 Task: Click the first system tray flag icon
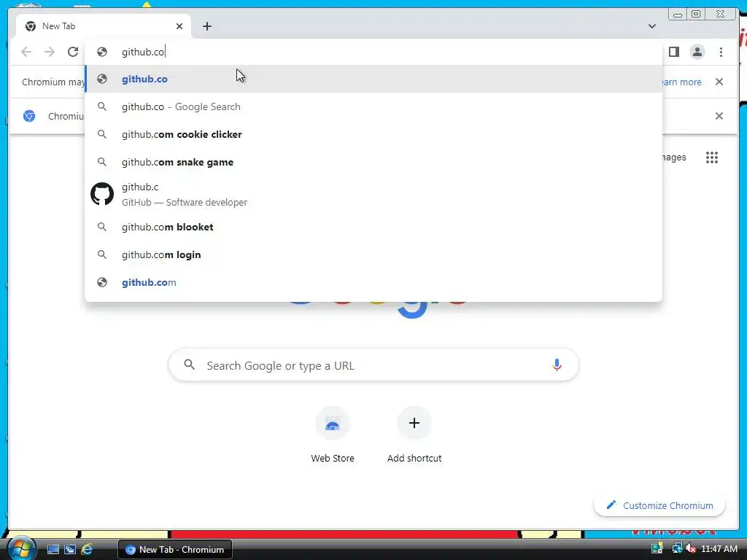[657, 548]
